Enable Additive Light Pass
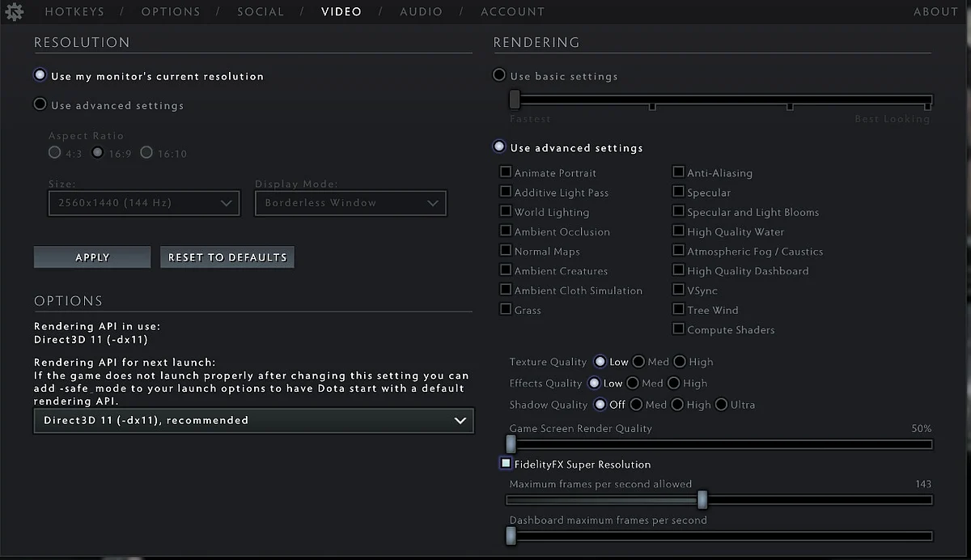Screen dimensions: 971x560 coord(506,192)
